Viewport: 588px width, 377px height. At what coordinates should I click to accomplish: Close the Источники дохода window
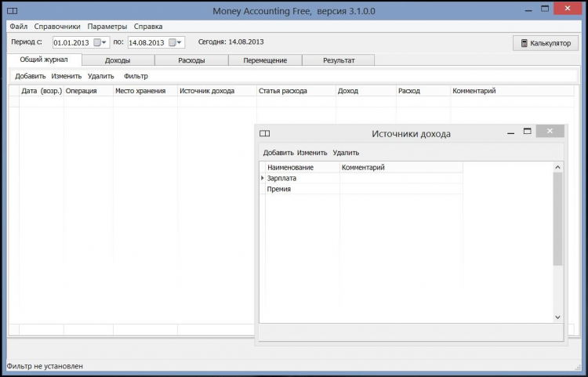pyautogui.click(x=550, y=131)
